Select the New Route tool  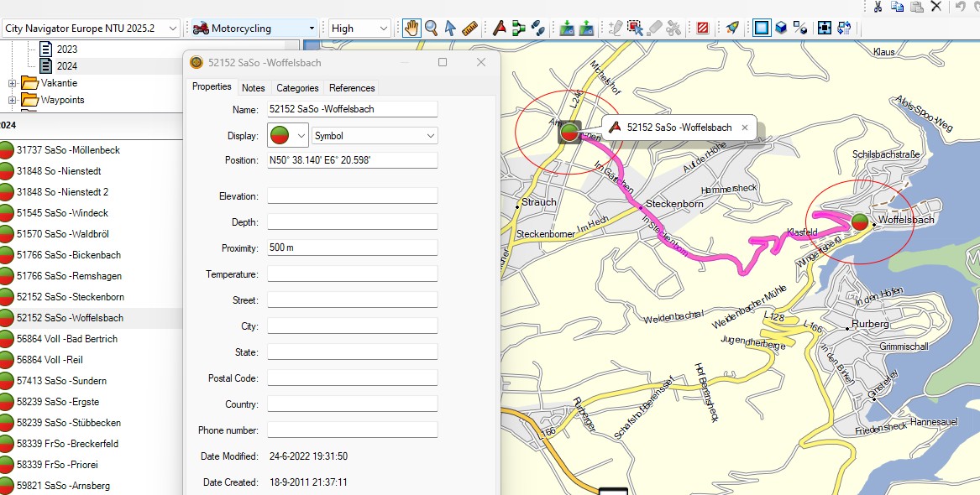519,28
